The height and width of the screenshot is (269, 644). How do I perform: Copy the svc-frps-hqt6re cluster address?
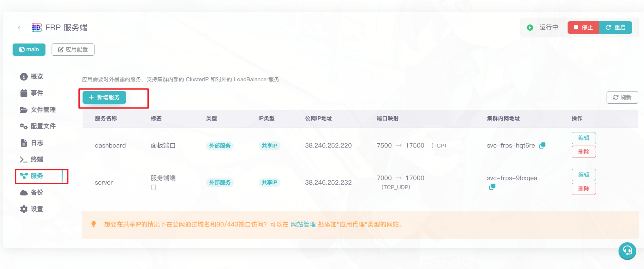tap(542, 145)
